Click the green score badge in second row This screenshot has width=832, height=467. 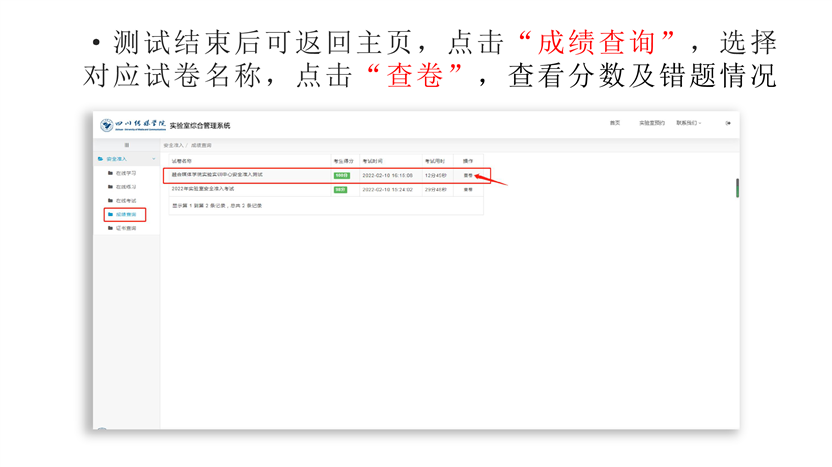(x=341, y=189)
